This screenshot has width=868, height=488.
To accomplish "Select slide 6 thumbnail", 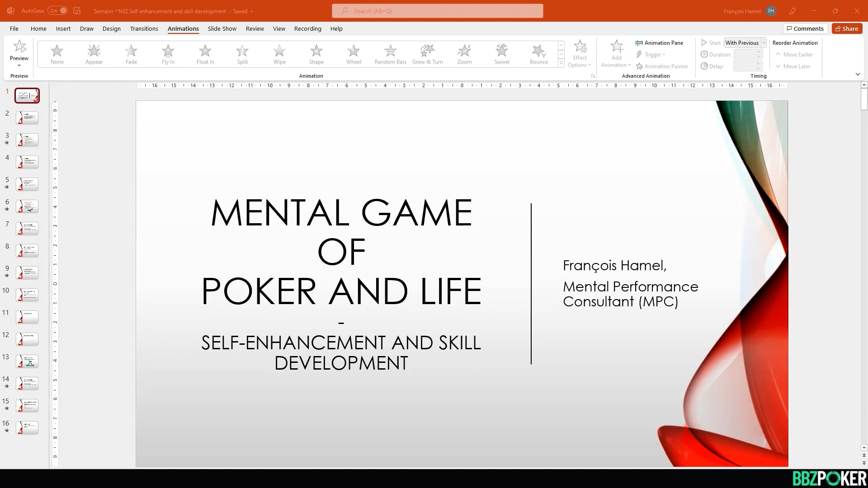I will click(x=27, y=206).
